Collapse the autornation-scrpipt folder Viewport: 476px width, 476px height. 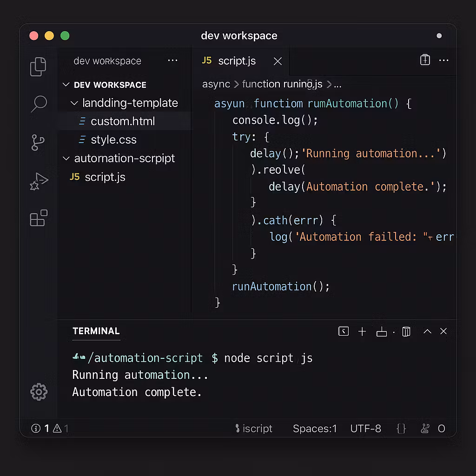pyautogui.click(x=66, y=159)
